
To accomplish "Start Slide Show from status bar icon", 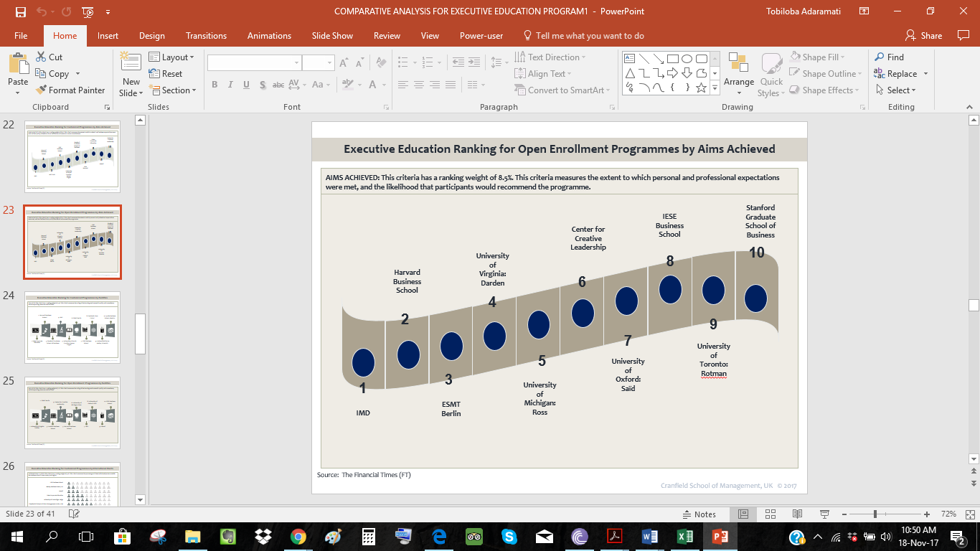I will 824,514.
